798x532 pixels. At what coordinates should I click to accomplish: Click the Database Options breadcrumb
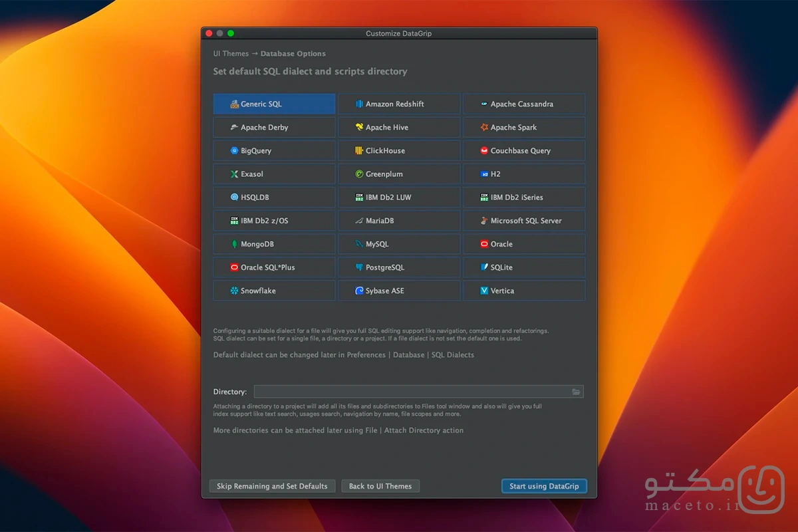[x=293, y=54]
